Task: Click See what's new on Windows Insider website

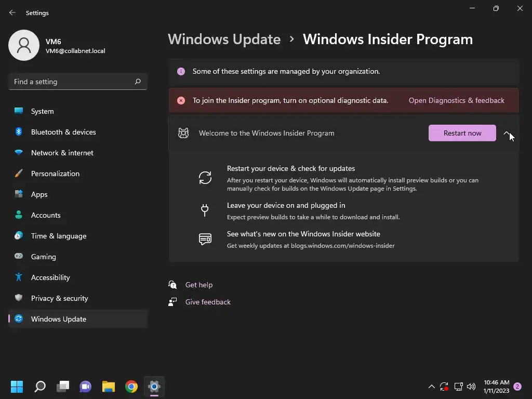Action: pos(303,234)
